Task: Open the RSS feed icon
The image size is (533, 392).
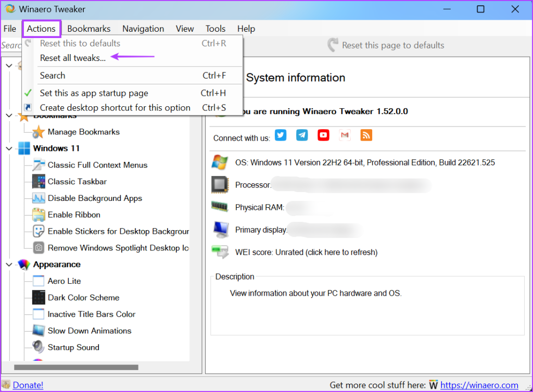Action: [366, 135]
